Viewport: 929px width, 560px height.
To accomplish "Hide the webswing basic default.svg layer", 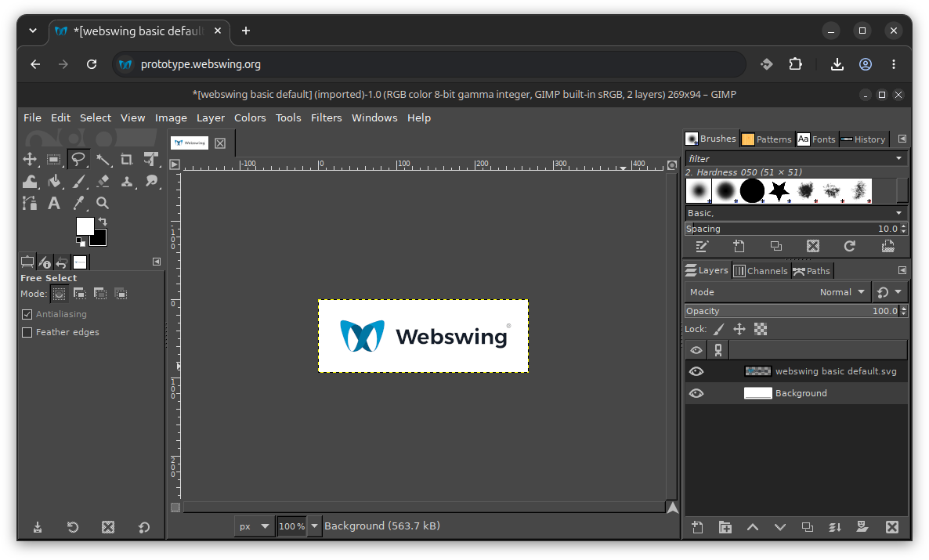I will tap(696, 371).
